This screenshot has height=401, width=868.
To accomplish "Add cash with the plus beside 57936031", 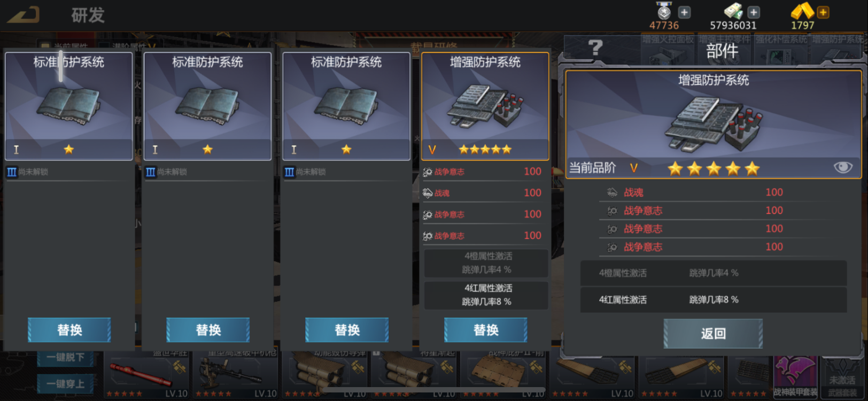I will [754, 12].
